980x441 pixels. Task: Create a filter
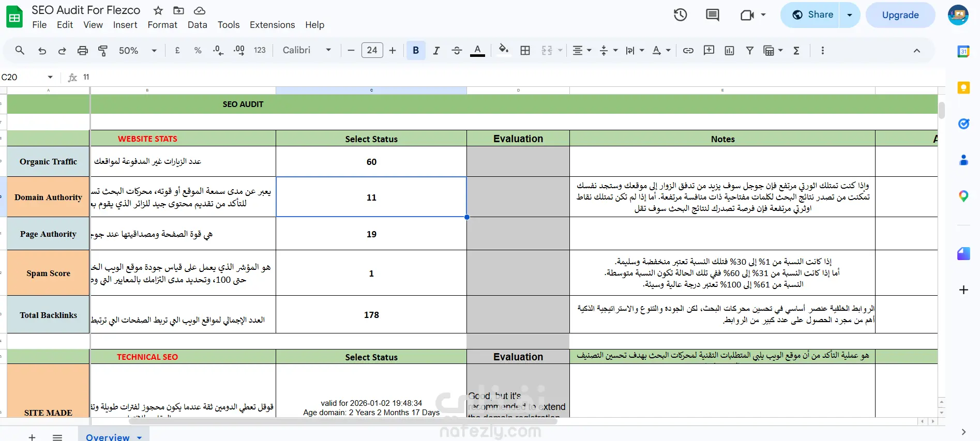point(749,50)
